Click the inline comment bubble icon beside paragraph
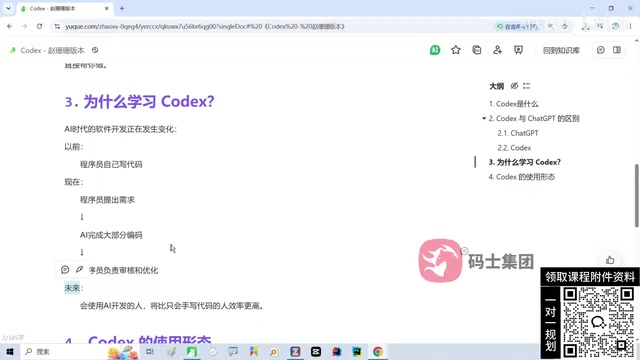 (x=65, y=269)
